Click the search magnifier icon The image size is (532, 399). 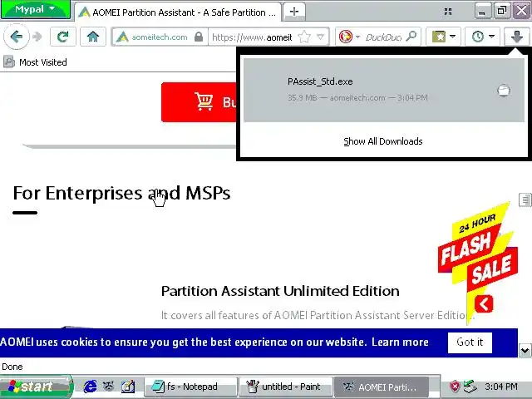(411, 37)
